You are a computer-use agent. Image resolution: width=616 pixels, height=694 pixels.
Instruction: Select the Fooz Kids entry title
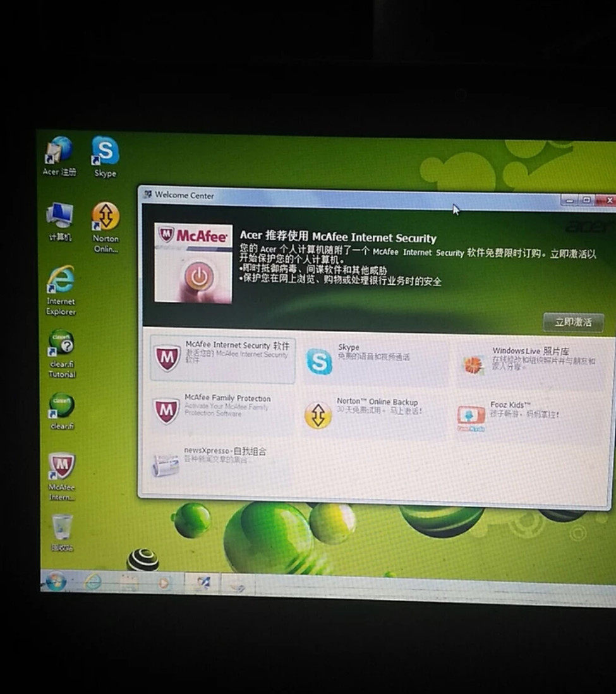click(510, 405)
